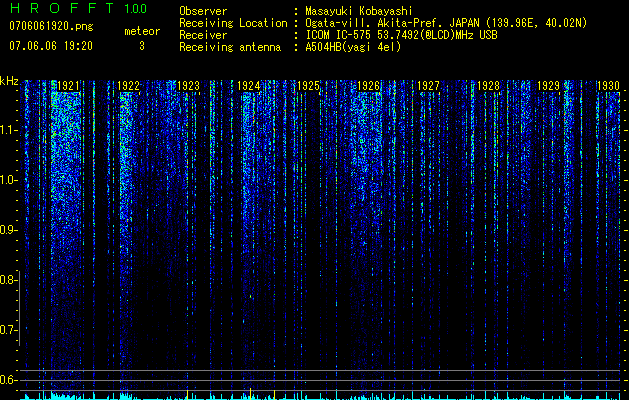Click the 1928 time marker
Image resolution: width=629 pixels, height=400 pixels.
pyautogui.click(x=488, y=86)
